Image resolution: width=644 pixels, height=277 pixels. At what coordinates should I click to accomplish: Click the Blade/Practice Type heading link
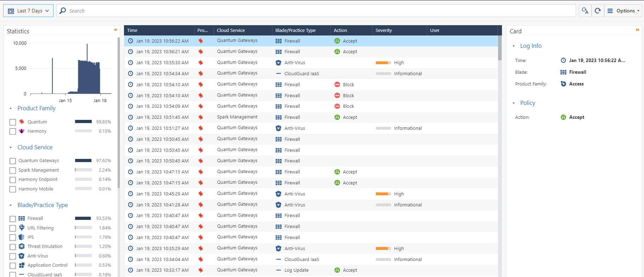pyautogui.click(x=43, y=205)
